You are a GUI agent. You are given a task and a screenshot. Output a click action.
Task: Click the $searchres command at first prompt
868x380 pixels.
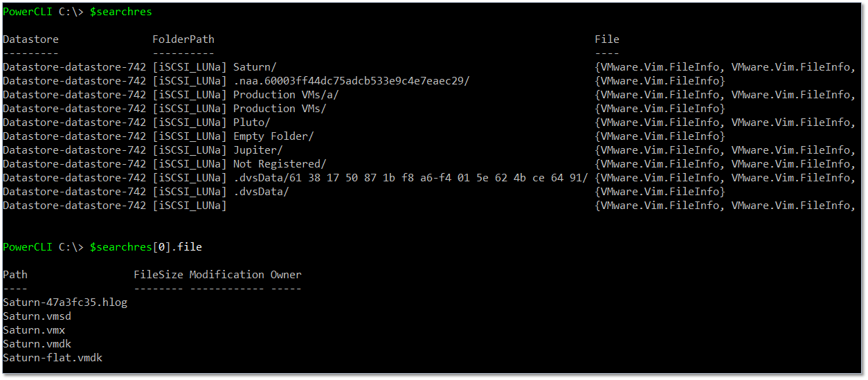tap(121, 12)
